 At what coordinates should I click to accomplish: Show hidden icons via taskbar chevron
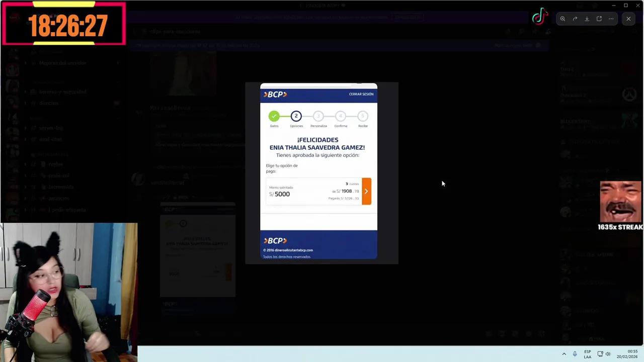click(x=563, y=354)
